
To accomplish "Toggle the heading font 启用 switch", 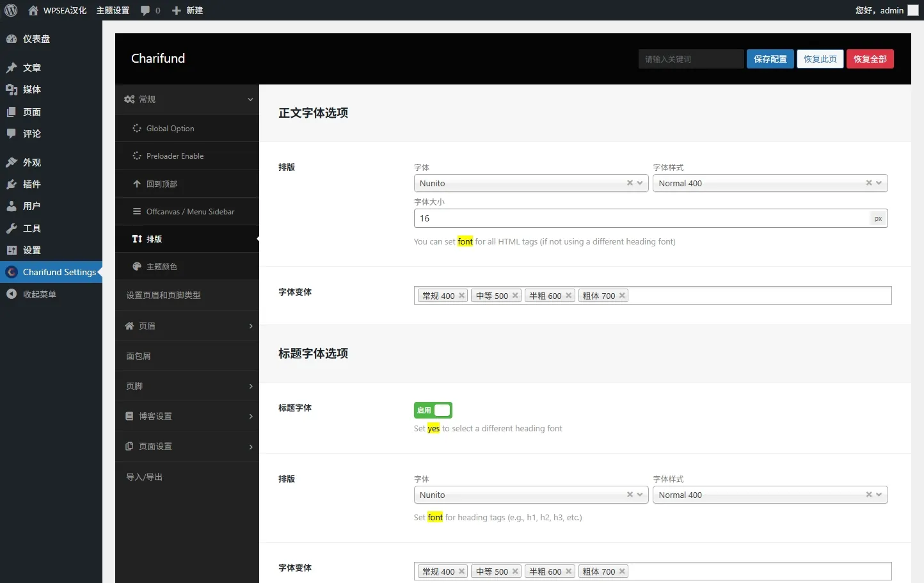I will tap(433, 410).
